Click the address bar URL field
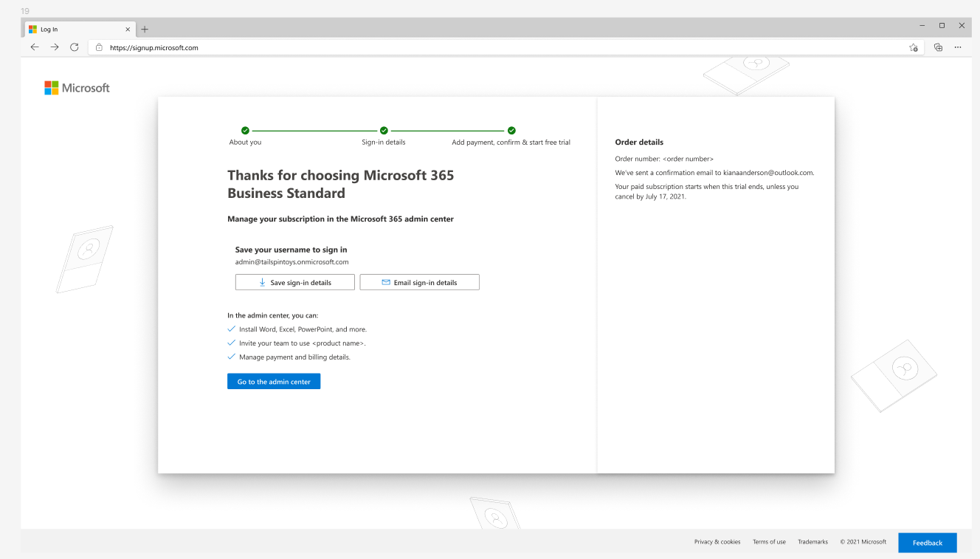 tap(506, 47)
